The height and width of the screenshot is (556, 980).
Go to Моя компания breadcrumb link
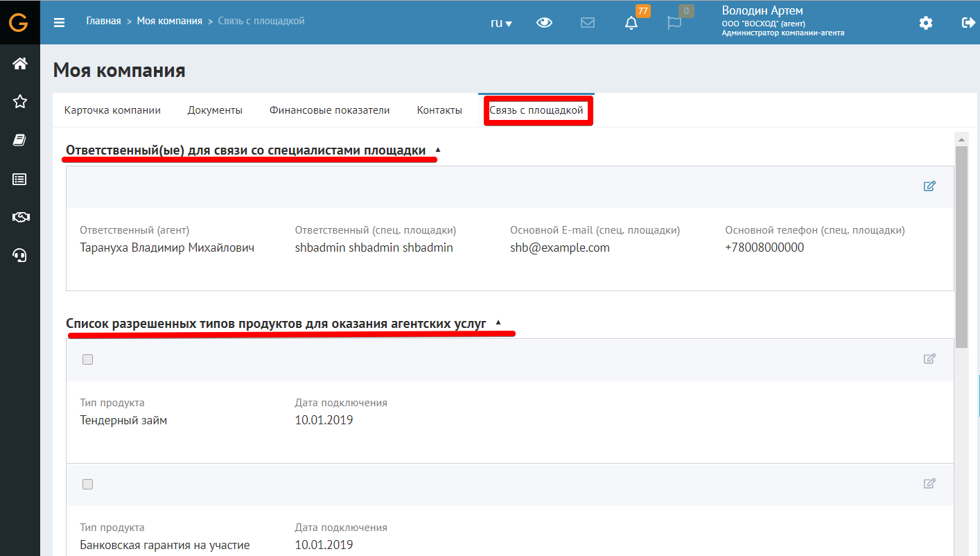(x=170, y=21)
